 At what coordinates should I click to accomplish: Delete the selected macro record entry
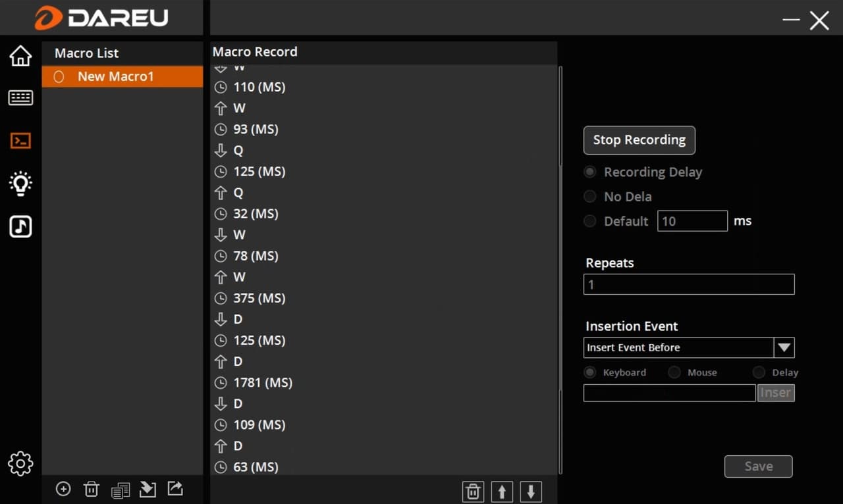(473, 491)
